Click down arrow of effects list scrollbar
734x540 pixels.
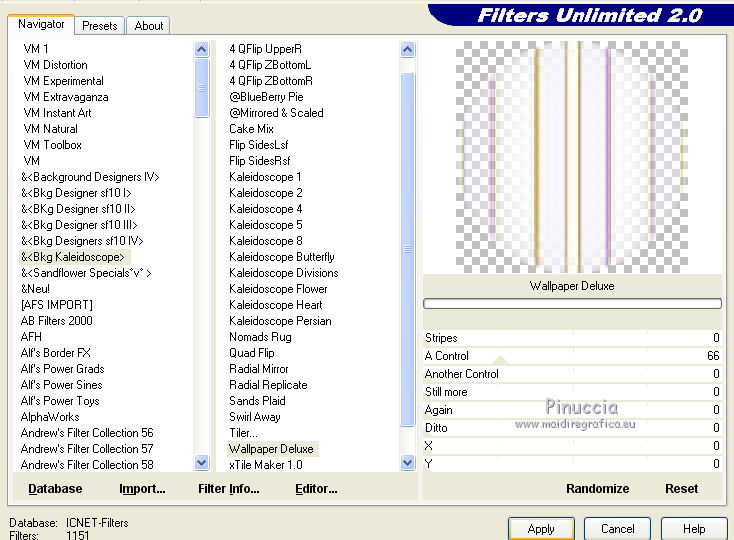coord(408,463)
